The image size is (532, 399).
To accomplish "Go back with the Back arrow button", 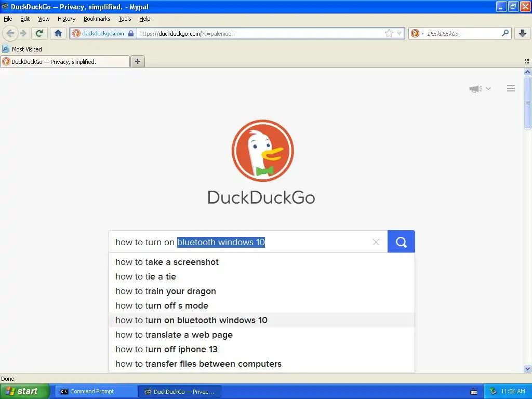I will (10, 33).
